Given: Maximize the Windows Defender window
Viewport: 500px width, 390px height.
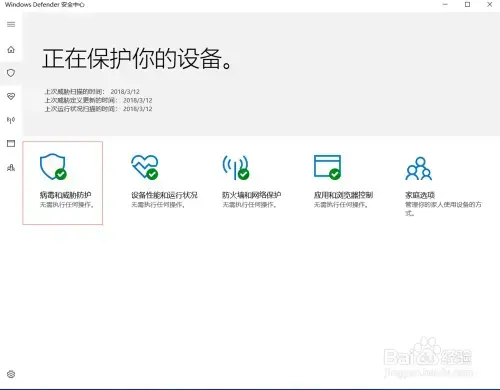Looking at the screenshot, I should click(x=467, y=5).
